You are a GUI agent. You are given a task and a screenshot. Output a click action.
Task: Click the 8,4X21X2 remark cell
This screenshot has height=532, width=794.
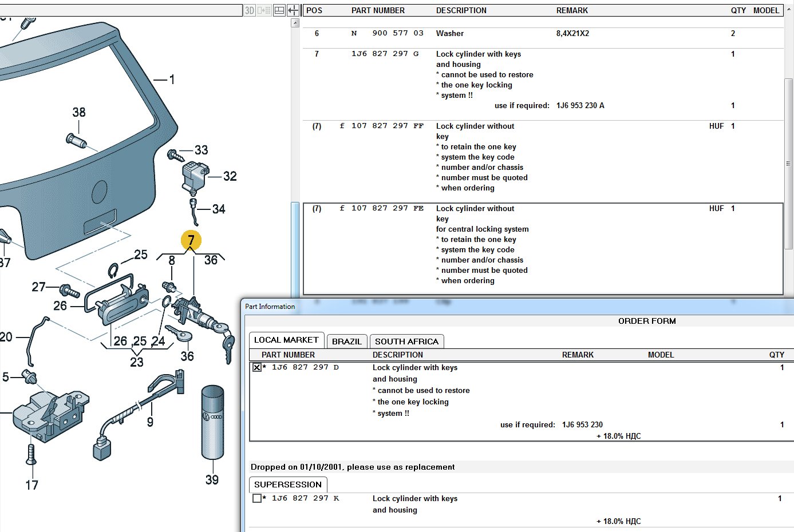tap(572, 34)
